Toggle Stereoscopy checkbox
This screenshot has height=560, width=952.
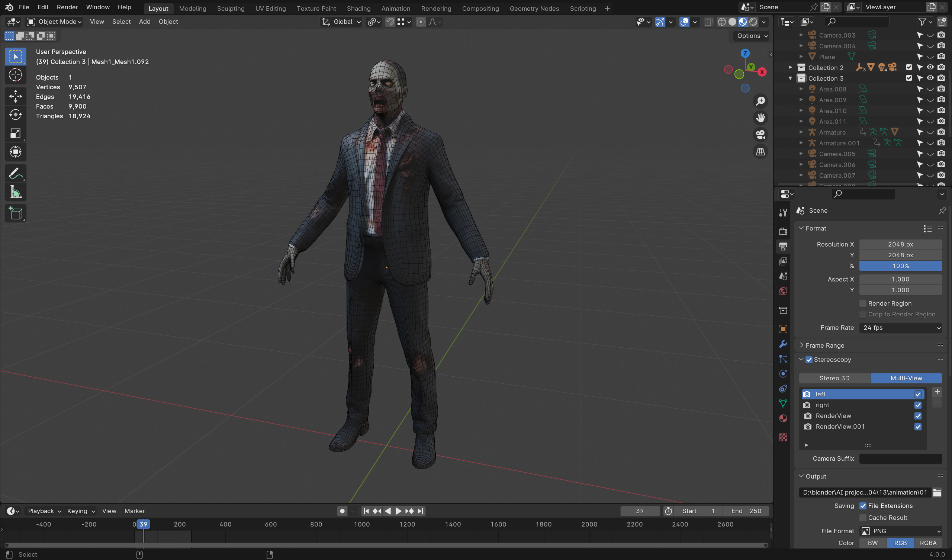[809, 360]
